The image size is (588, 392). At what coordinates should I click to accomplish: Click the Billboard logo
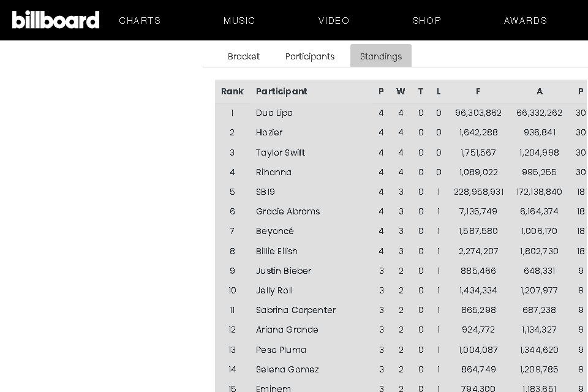[x=56, y=20]
